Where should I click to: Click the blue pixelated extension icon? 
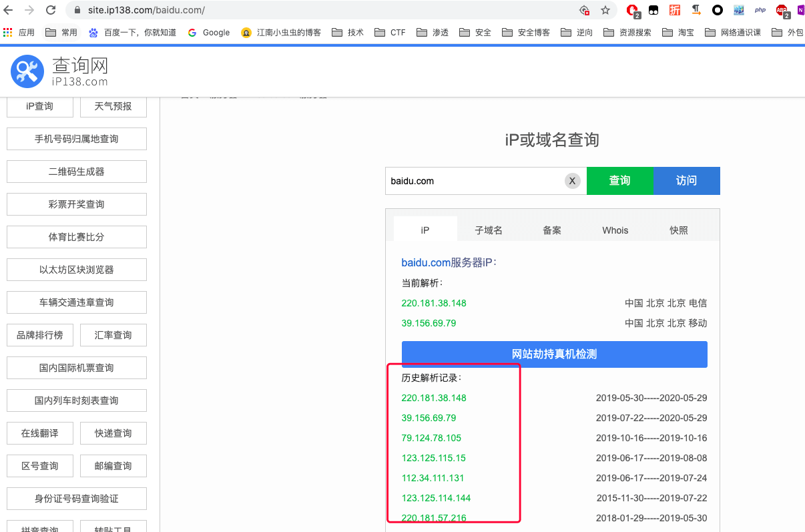(x=738, y=10)
